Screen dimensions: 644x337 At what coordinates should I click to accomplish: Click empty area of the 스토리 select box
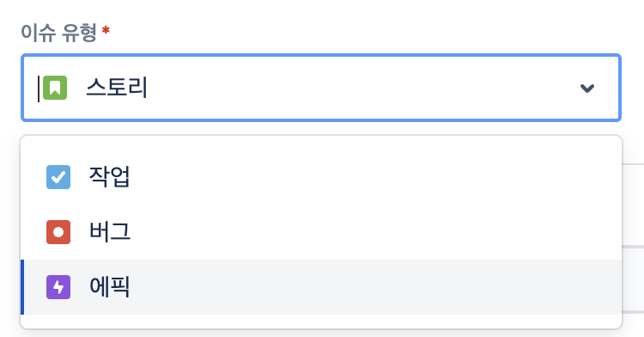tap(361, 88)
